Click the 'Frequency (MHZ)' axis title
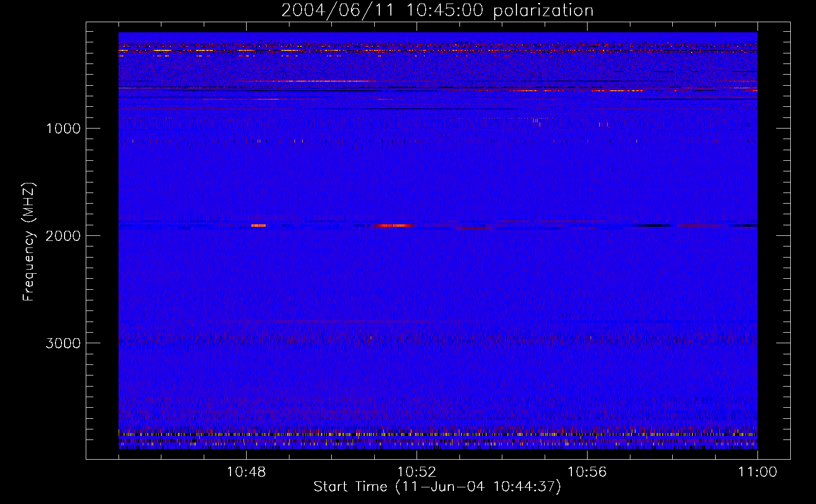 pos(29,242)
